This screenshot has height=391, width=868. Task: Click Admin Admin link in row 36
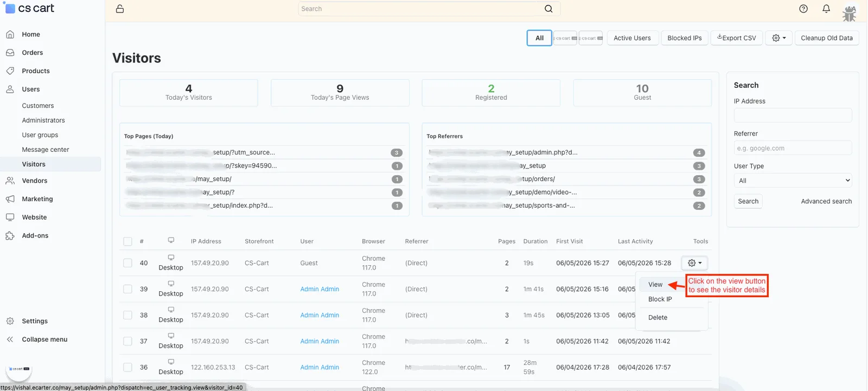pos(320,367)
